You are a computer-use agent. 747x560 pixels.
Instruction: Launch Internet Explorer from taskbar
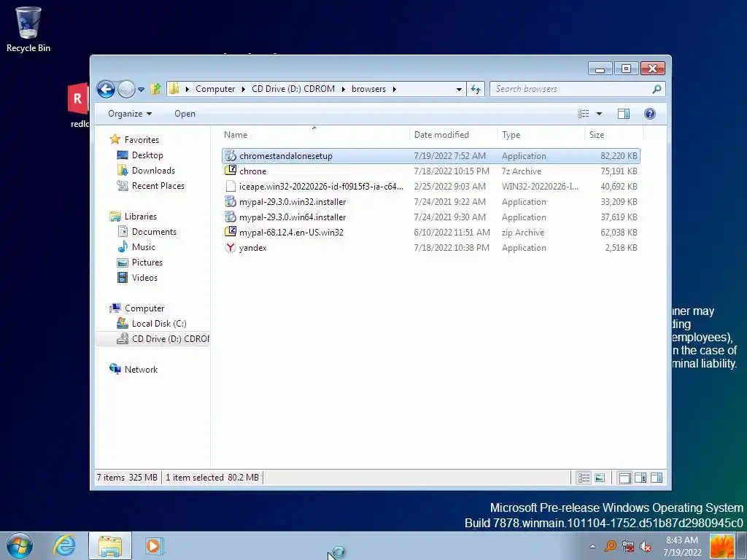[65, 545]
